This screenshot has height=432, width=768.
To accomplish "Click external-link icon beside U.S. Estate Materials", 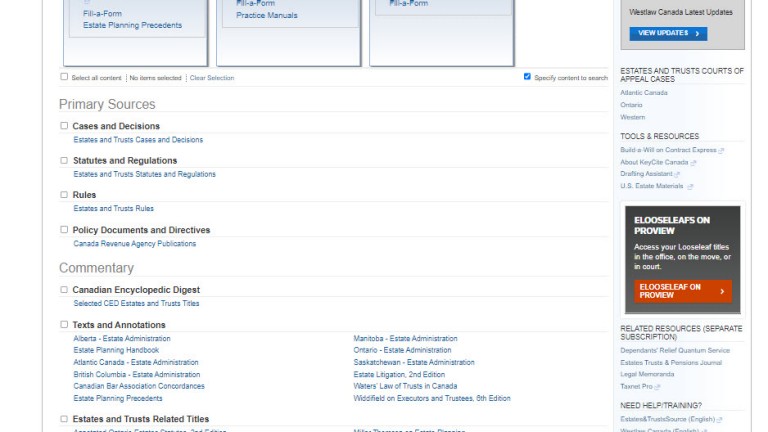I will [690, 187].
